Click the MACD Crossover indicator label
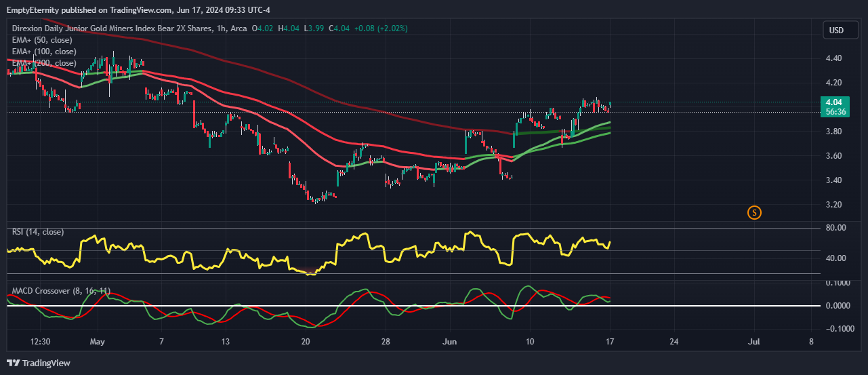Screen dimensions: 868x375 tap(61, 291)
